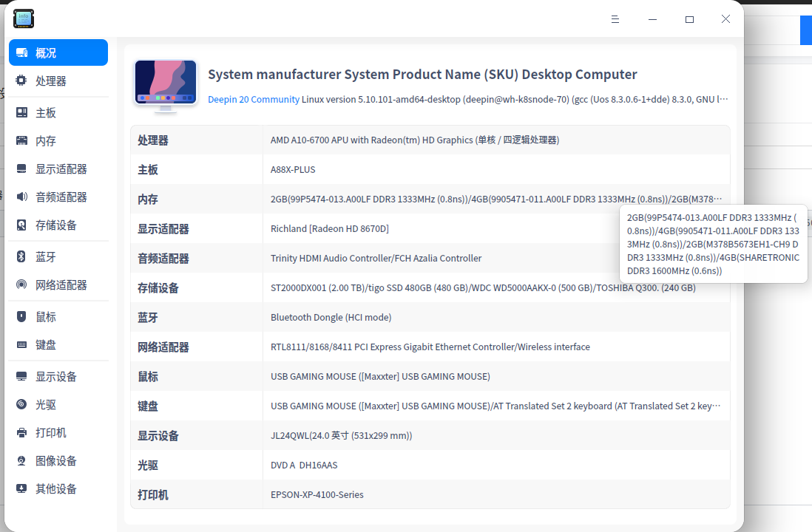Select the 光驱 (Optical Drive) sidebar icon
This screenshot has width=812, height=532.
(x=22, y=404)
